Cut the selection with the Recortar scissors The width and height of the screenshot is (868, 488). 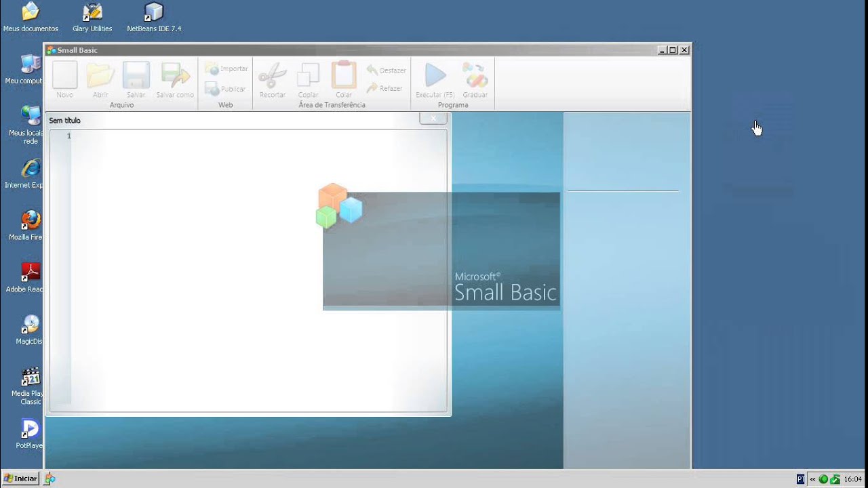coord(273,76)
